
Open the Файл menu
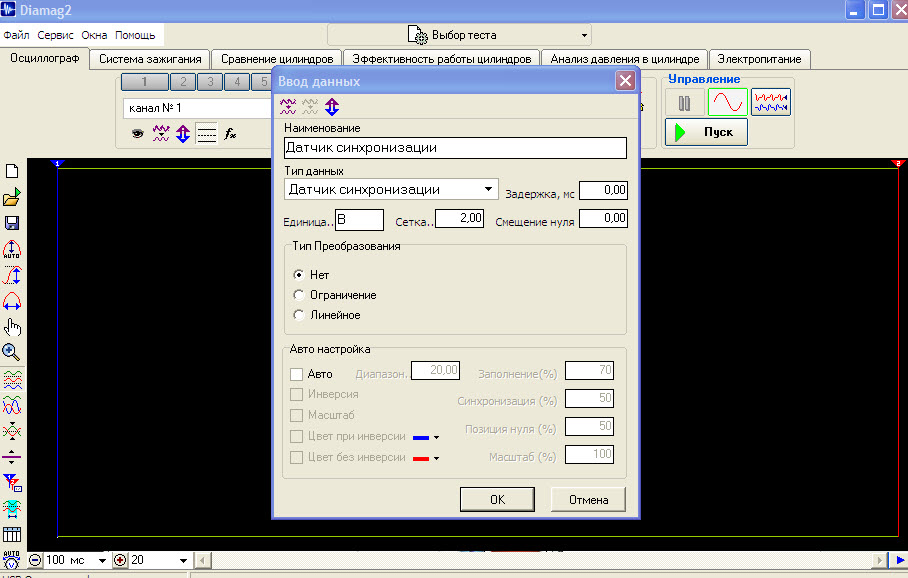(16, 35)
